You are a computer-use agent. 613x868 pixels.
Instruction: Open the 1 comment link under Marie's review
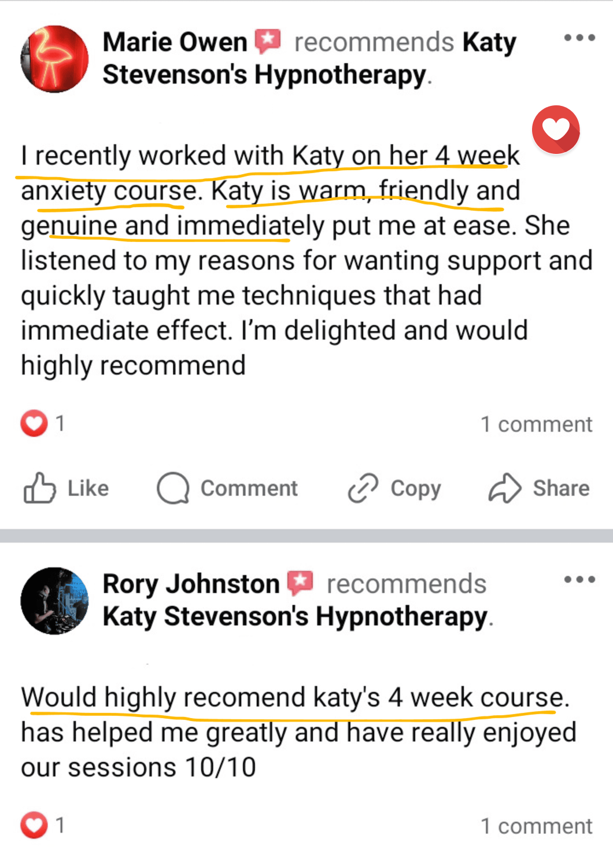coord(536,424)
